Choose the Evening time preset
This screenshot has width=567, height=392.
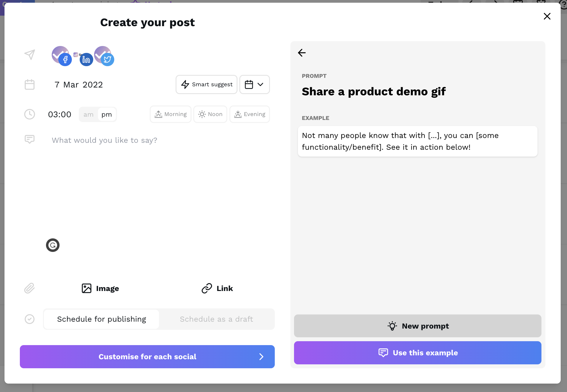click(x=250, y=114)
